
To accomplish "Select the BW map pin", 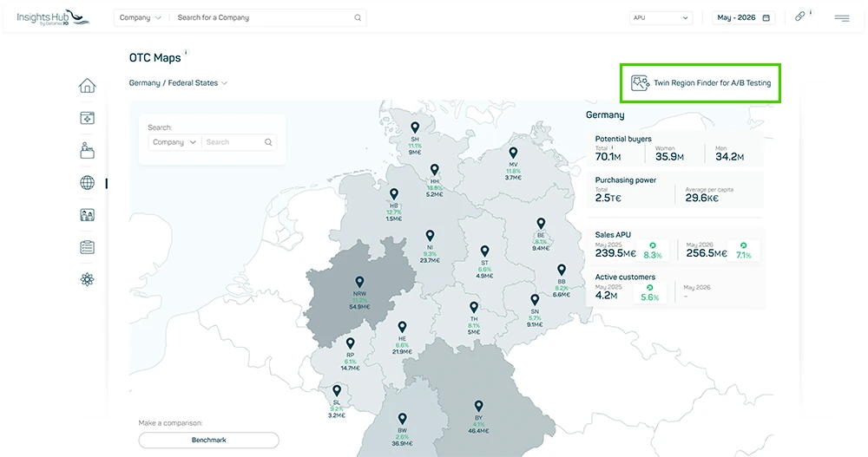I will tap(403, 420).
